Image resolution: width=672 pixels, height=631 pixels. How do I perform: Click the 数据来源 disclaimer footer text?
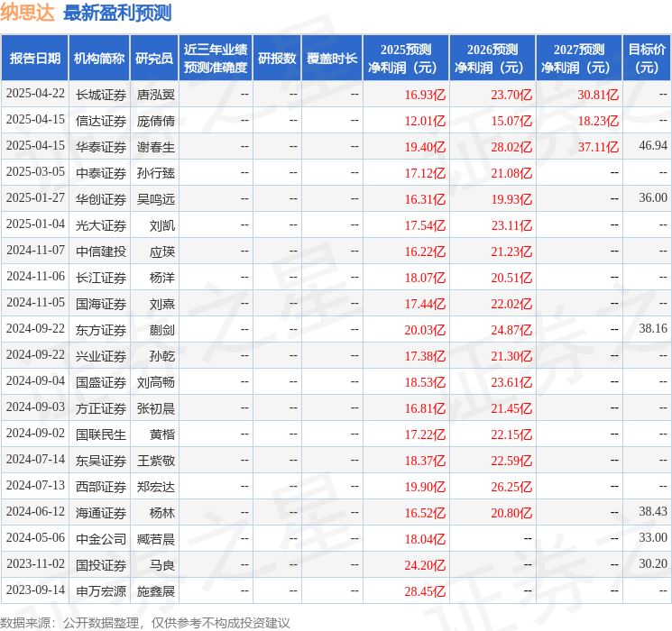pos(145,622)
